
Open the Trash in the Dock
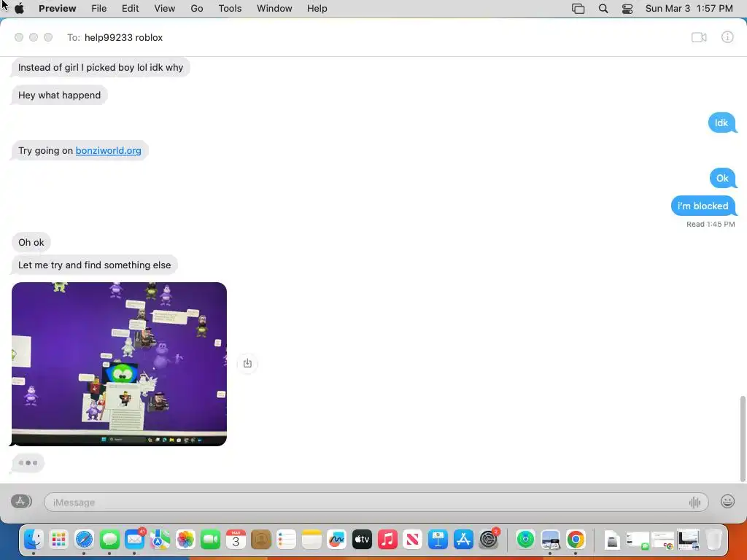point(713,540)
